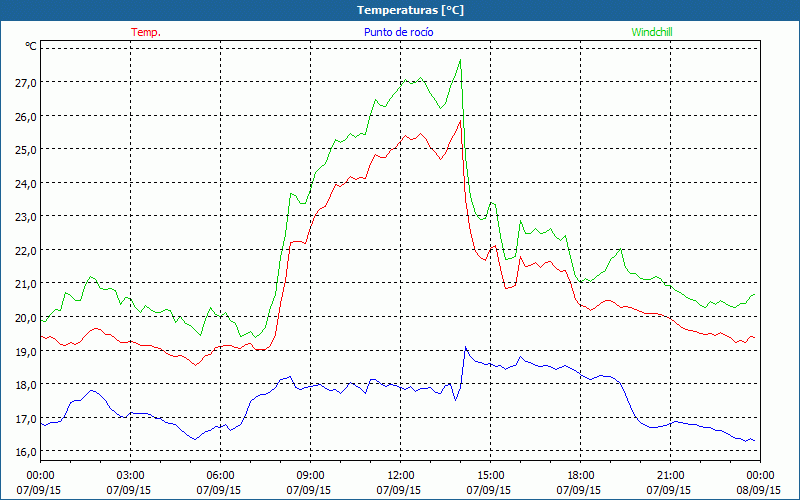Click the 24,0 y-axis value
The image size is (800, 500).
pos(26,184)
